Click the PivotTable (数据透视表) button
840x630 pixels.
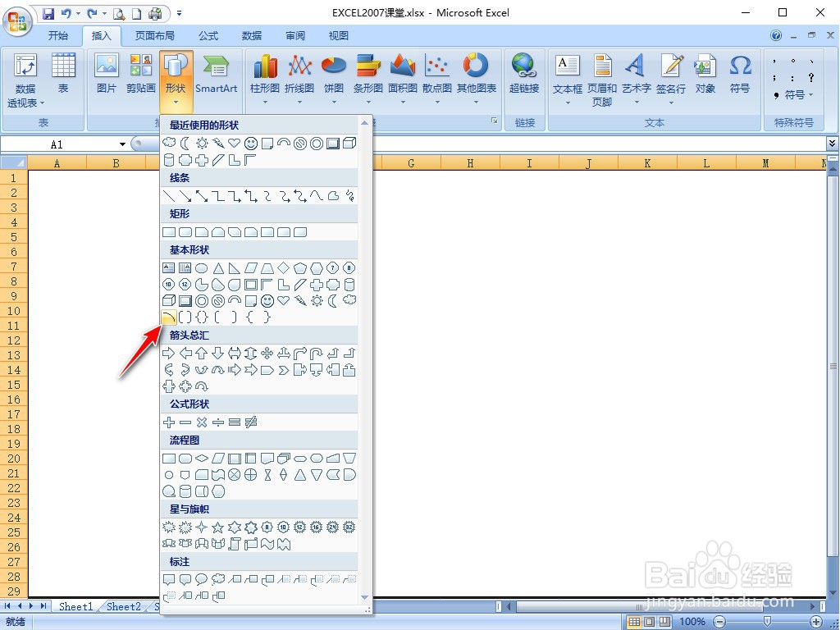tap(25, 80)
